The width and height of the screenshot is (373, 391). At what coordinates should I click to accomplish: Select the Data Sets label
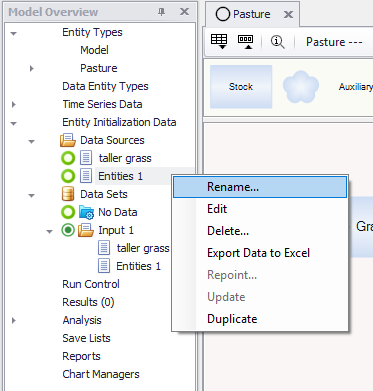[104, 194]
